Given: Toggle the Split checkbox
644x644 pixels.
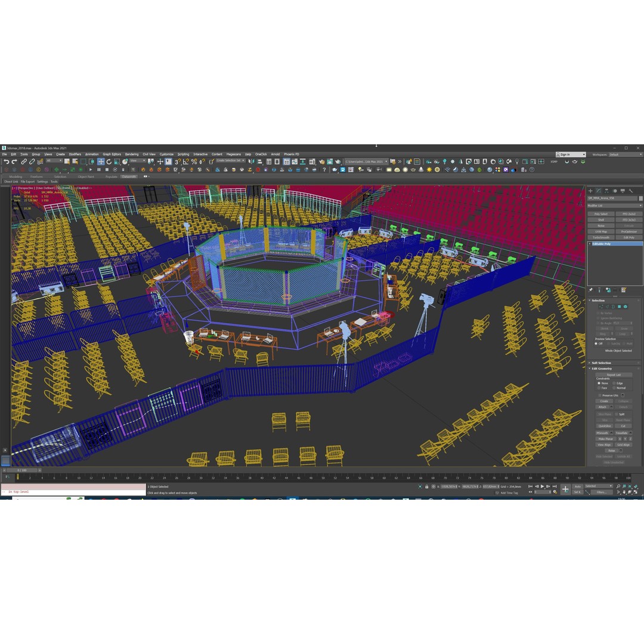Looking at the screenshot, I should [x=616, y=414].
